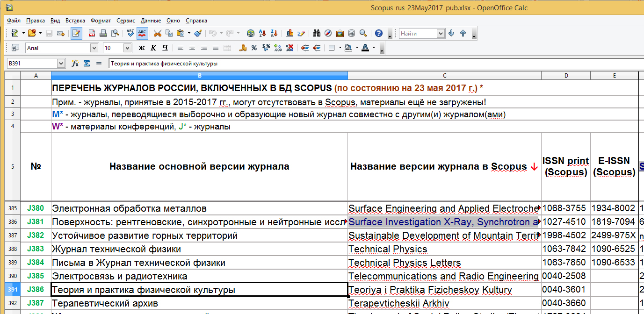The image size is (644, 314).
Task: Open the Формат menu
Action: pos(101,21)
